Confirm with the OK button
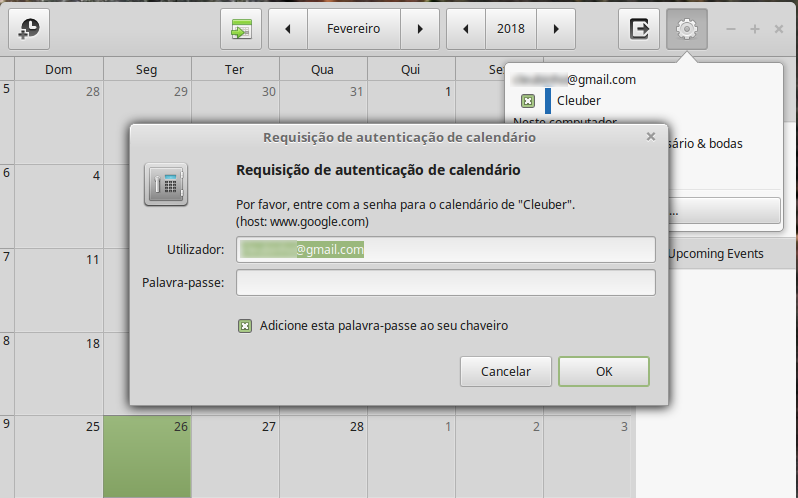Screen dimensions: 798x498 pyautogui.click(x=603, y=371)
